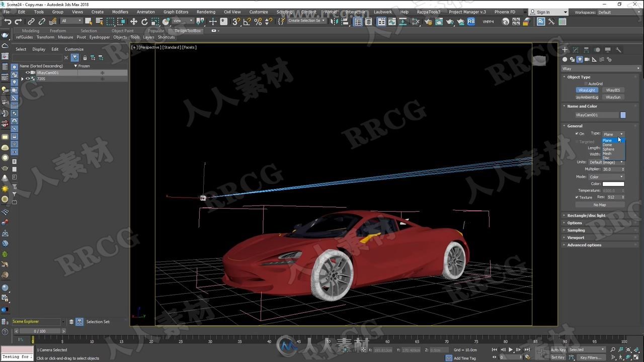The width and height of the screenshot is (644, 362).
Task: Play the animation
Action: 511,350
